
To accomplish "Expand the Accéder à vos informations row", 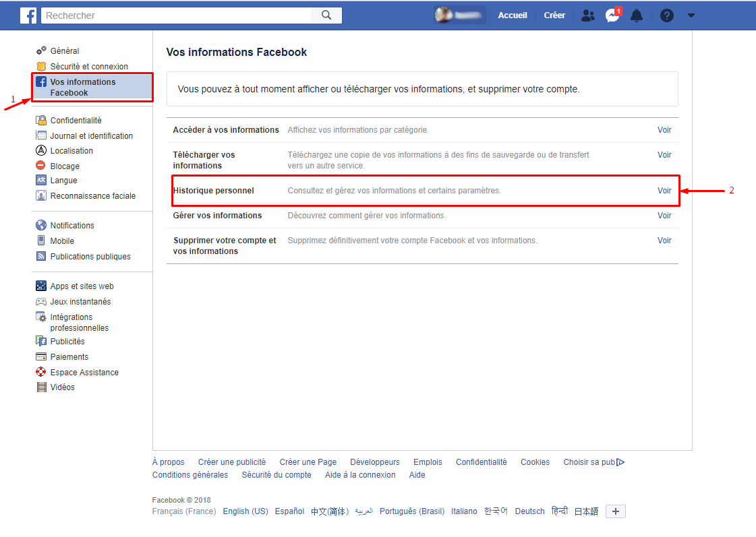I will pyautogui.click(x=422, y=130).
